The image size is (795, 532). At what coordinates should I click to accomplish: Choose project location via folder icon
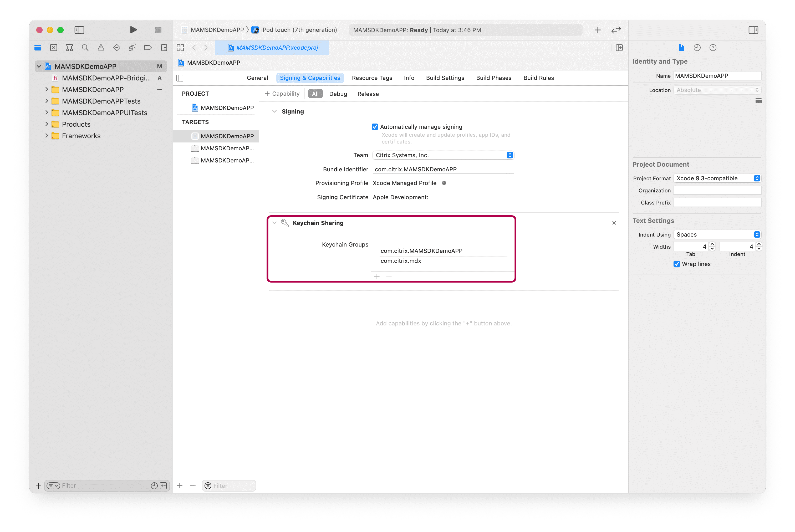pyautogui.click(x=758, y=101)
